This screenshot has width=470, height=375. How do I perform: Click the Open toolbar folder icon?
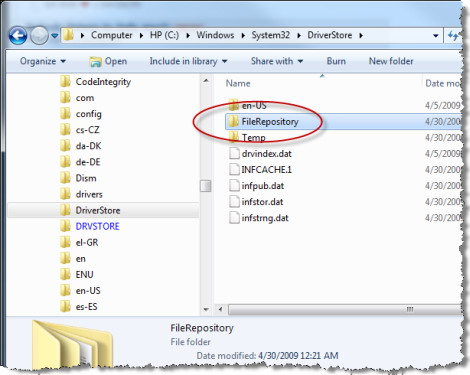tap(95, 61)
